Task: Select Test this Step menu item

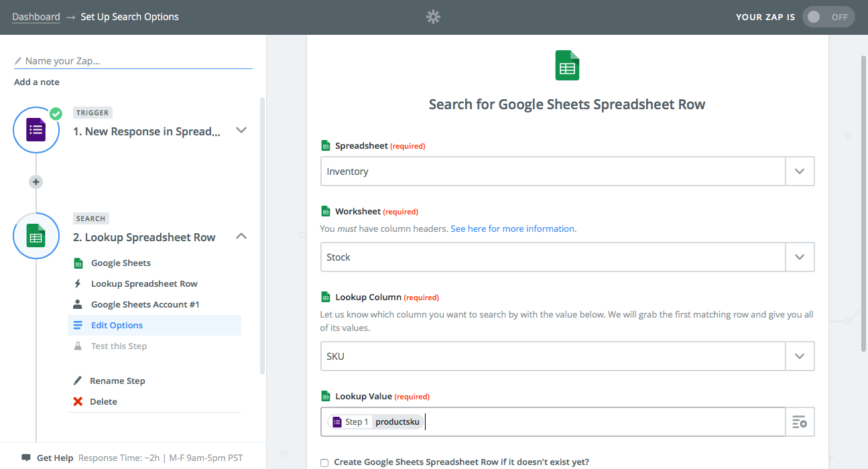Action: click(119, 346)
